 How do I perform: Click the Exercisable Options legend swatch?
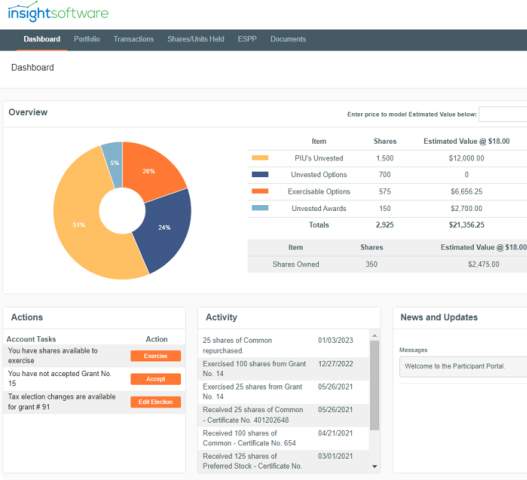click(x=260, y=191)
